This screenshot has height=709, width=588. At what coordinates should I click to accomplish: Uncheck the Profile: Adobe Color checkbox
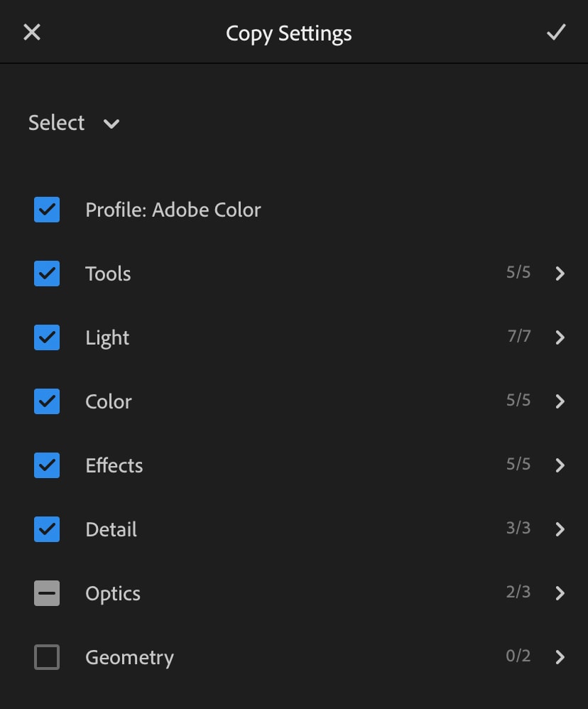click(47, 210)
